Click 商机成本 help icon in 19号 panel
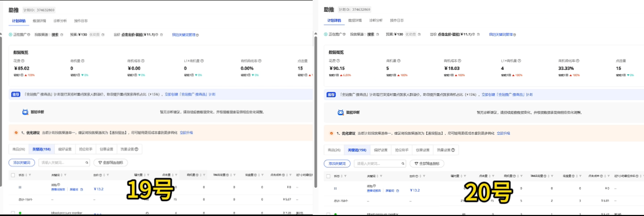644x216 pixels. (143, 61)
